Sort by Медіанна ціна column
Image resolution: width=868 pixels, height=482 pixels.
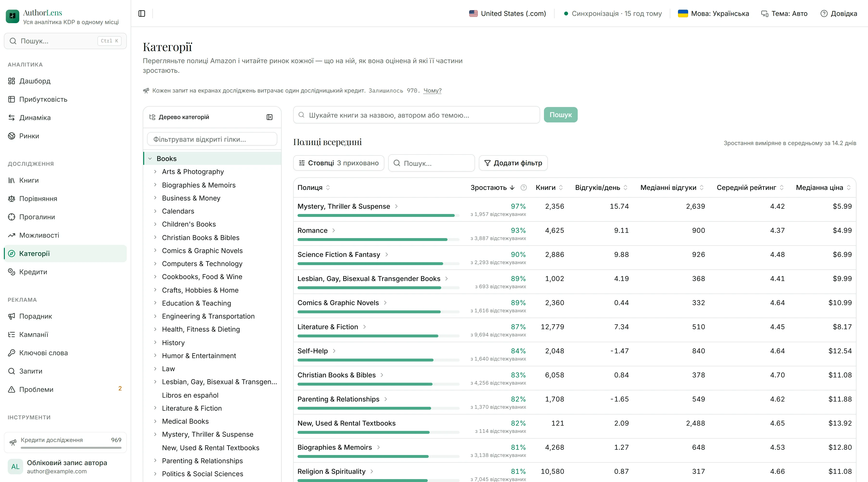click(823, 187)
